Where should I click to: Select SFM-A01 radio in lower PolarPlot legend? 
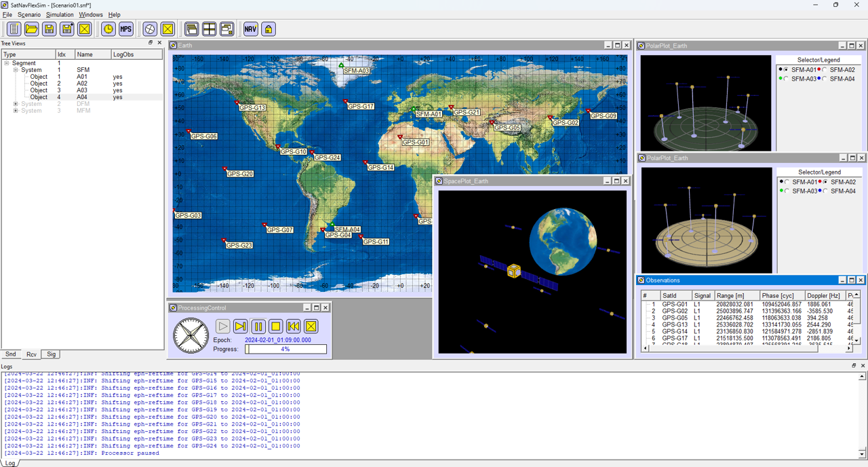click(x=787, y=182)
